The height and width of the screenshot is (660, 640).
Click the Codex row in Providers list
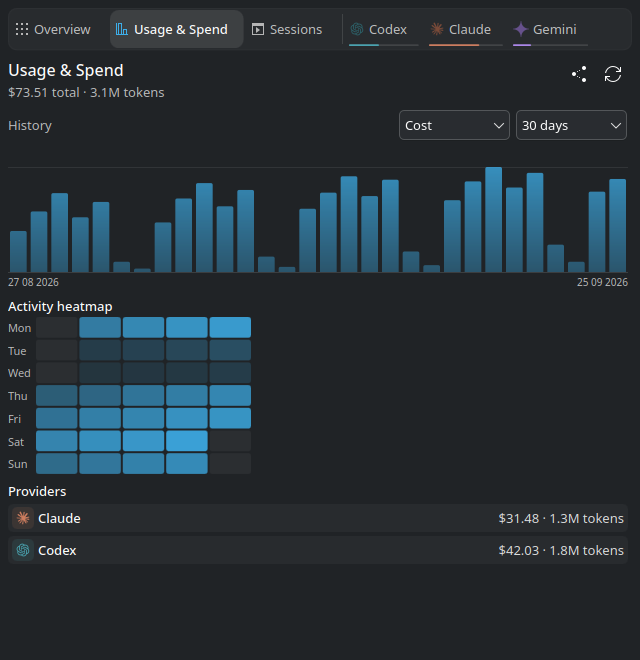318,550
